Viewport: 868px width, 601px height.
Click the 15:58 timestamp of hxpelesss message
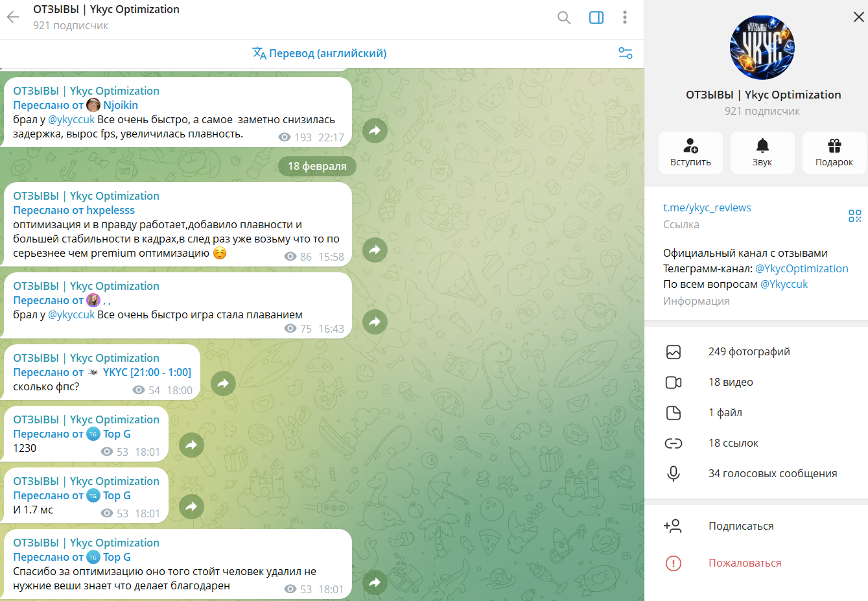(331, 257)
